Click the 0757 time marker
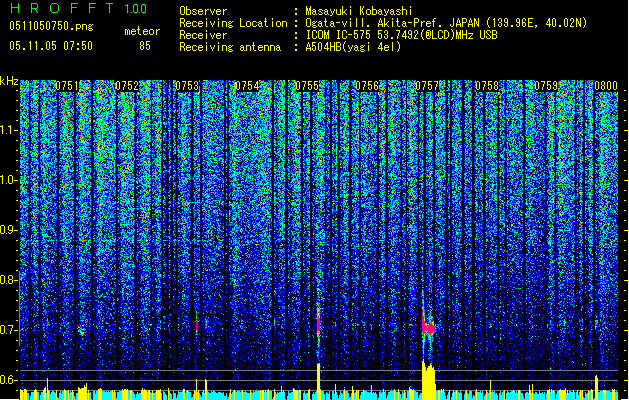Screen dimensions: 629x400 tap(427, 86)
